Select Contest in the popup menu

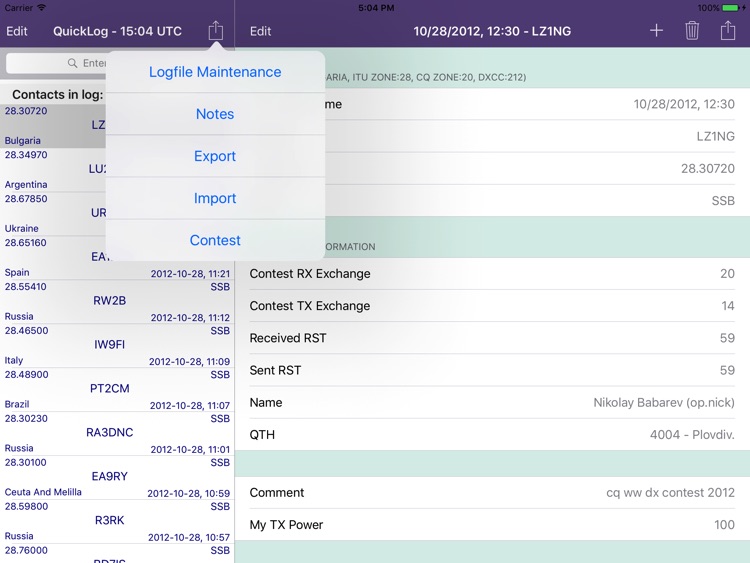pos(215,240)
